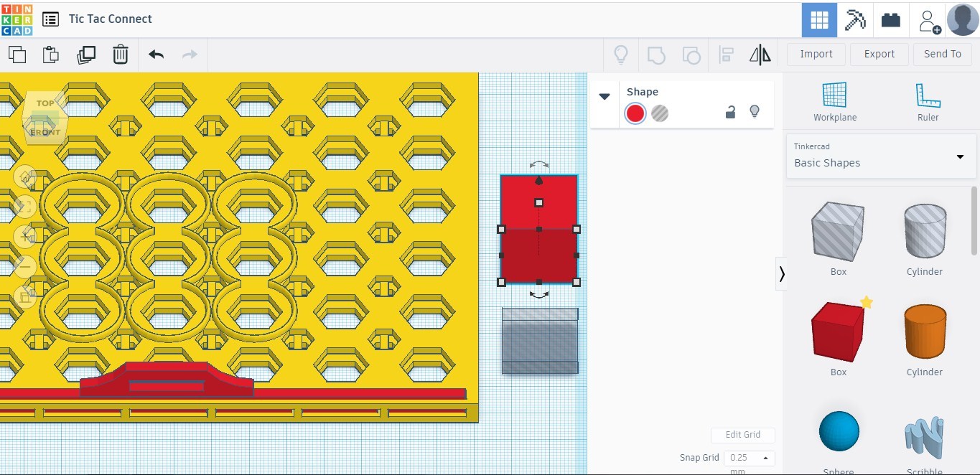Viewport: 980px width, 475px height.
Task: Open the user profile avatar
Action: click(963, 19)
